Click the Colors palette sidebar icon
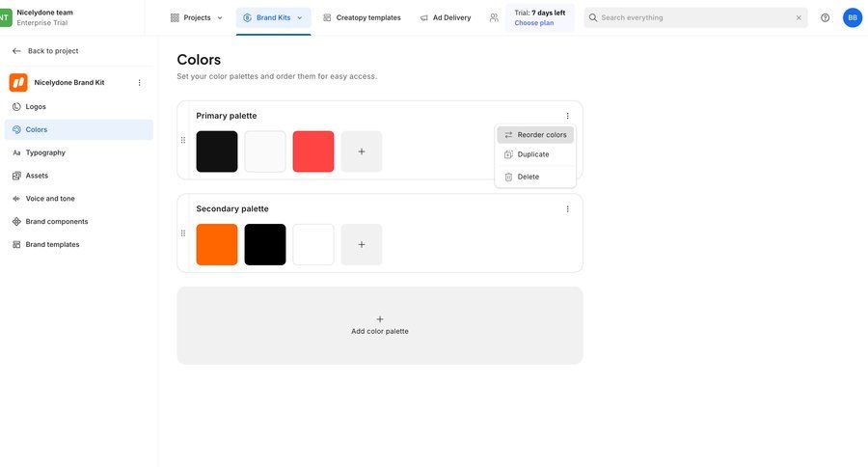This screenshot has height=467, width=868. click(16, 129)
